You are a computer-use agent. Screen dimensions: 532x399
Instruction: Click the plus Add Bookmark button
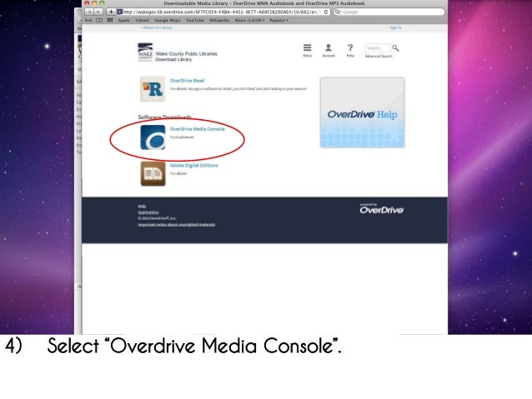(111, 12)
